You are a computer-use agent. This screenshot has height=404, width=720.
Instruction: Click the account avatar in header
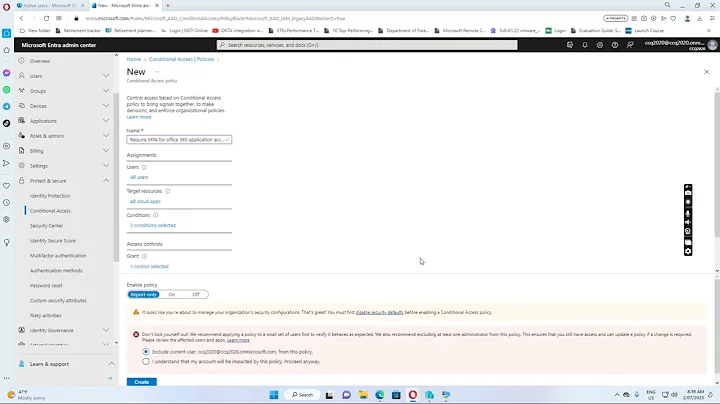point(712,45)
